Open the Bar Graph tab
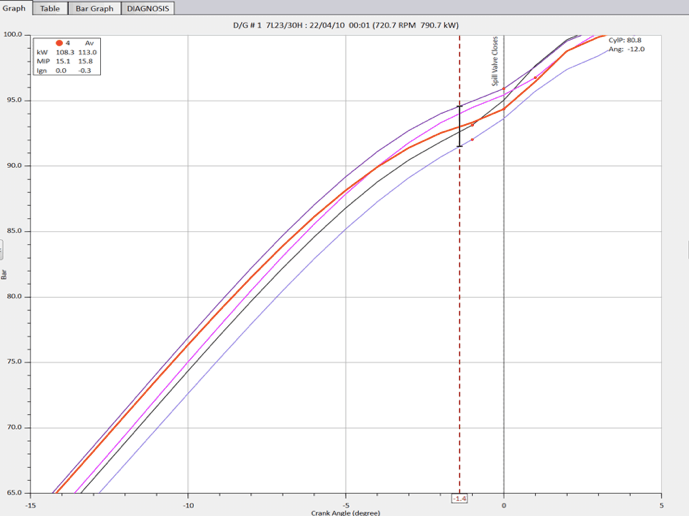689x516 pixels. pos(94,8)
